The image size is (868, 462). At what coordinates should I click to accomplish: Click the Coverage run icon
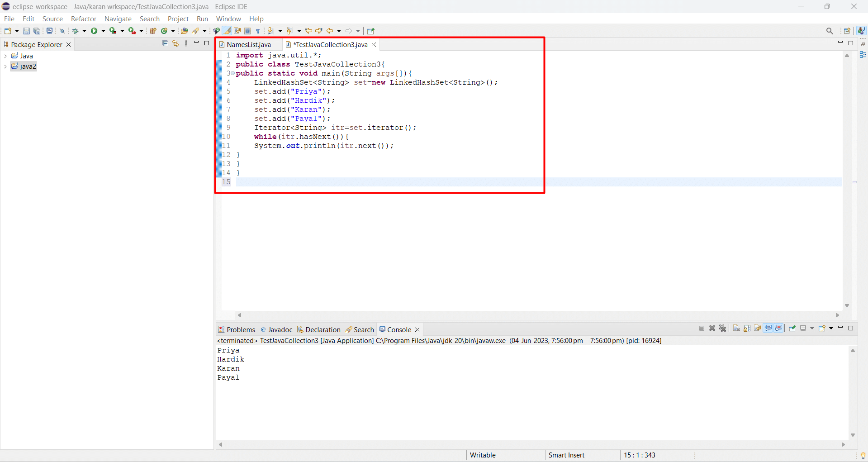tap(113, 31)
